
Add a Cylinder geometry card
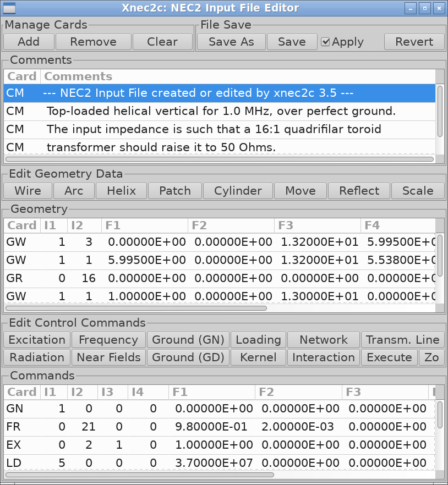coord(238,190)
